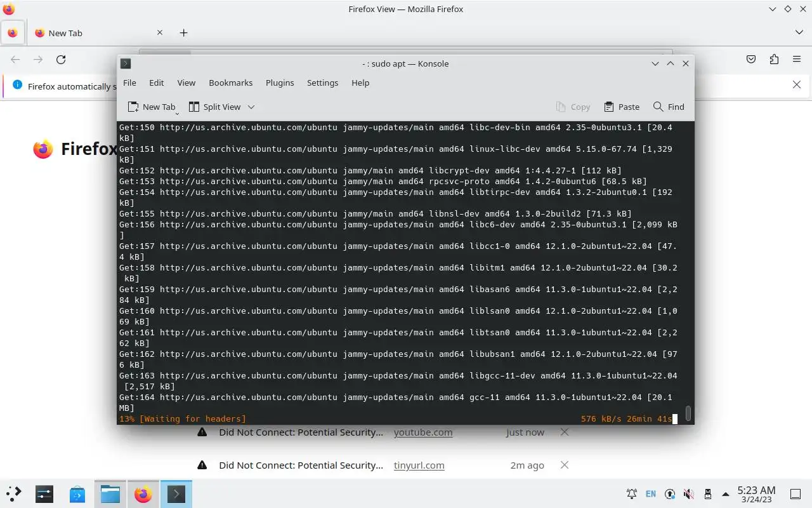Open the Plugins menu in Konsole
This screenshot has height=508, width=812.
(280, 83)
